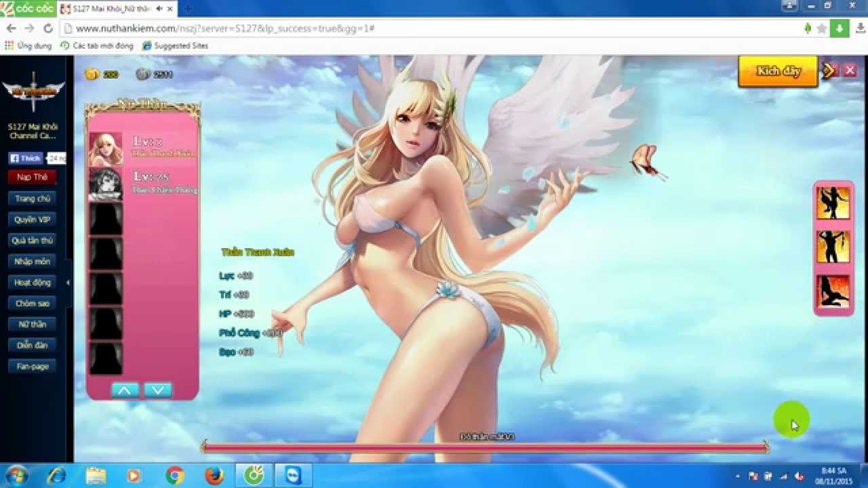Open the downloads tray icon in toolbar
The image size is (868, 488).
pos(860,28)
